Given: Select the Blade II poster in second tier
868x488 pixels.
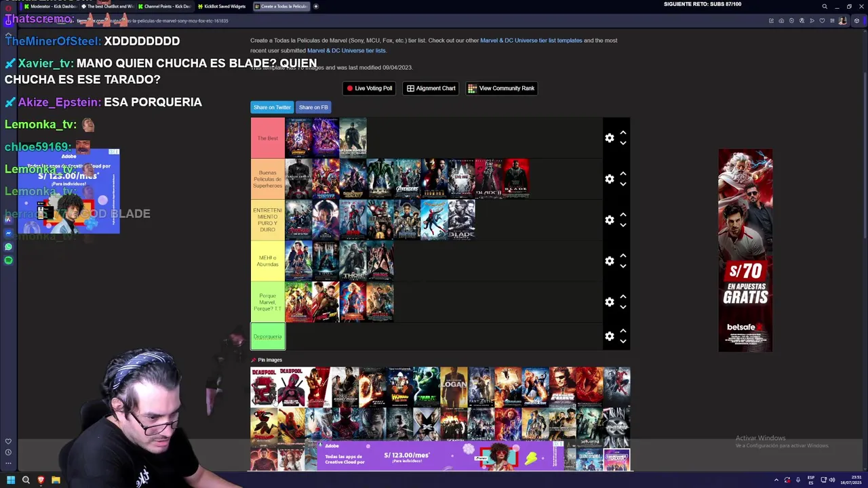Looking at the screenshot, I should point(488,179).
